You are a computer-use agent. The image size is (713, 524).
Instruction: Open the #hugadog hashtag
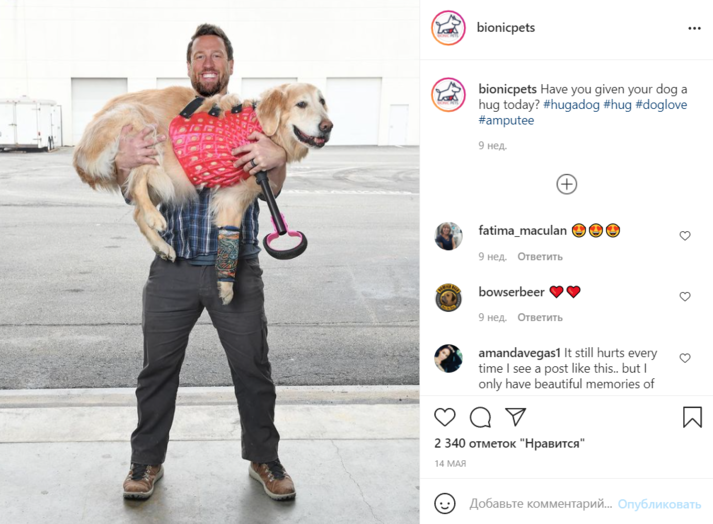[572, 105]
